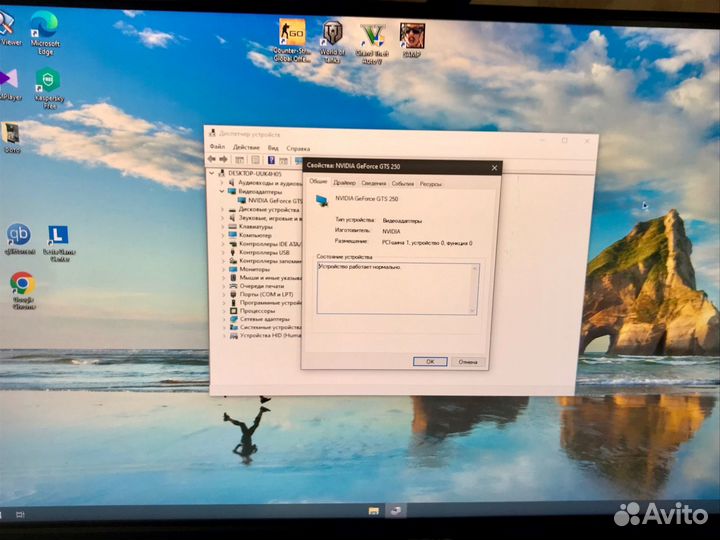Open the Действие menu
This screenshot has height=540, width=720.
pyautogui.click(x=246, y=147)
